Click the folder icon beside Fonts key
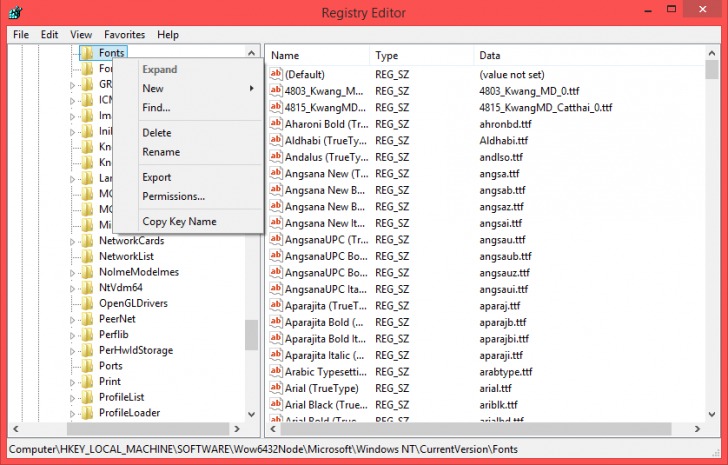This screenshot has width=728, height=465. click(x=88, y=53)
